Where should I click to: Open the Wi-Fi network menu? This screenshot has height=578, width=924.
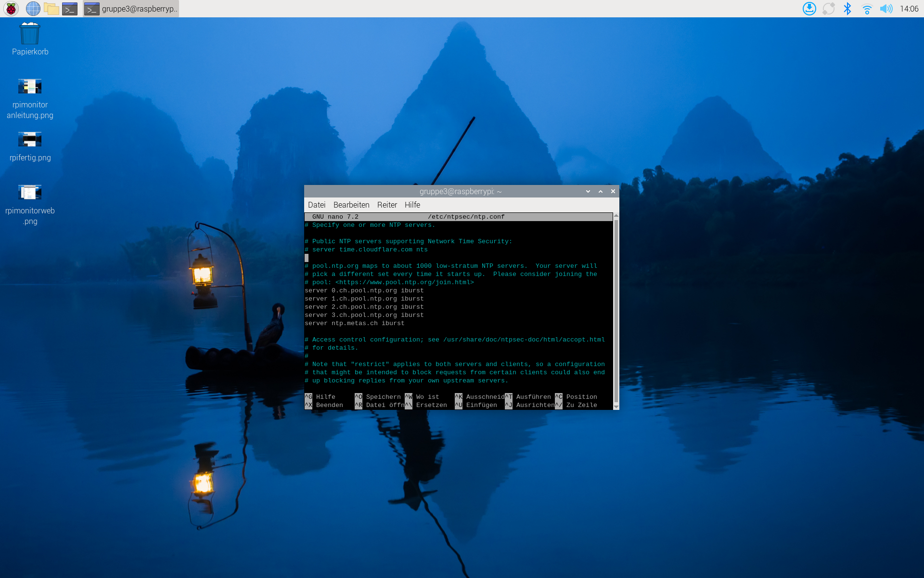tap(867, 9)
